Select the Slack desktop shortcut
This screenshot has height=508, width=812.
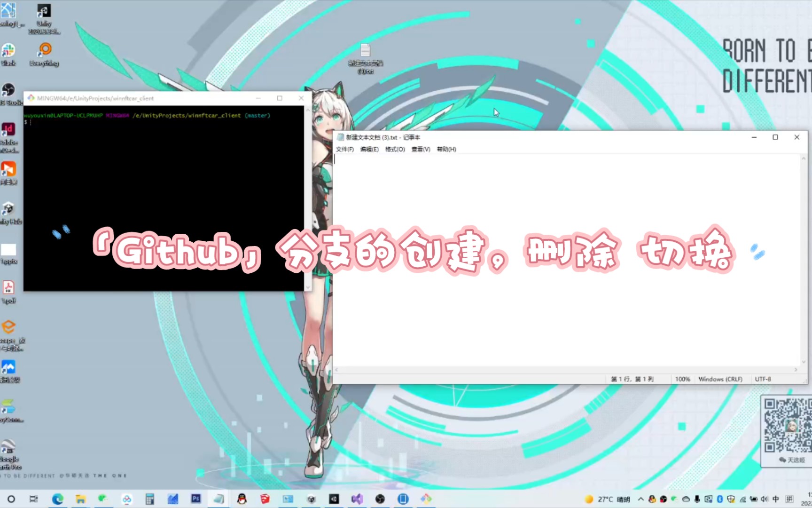8,55
